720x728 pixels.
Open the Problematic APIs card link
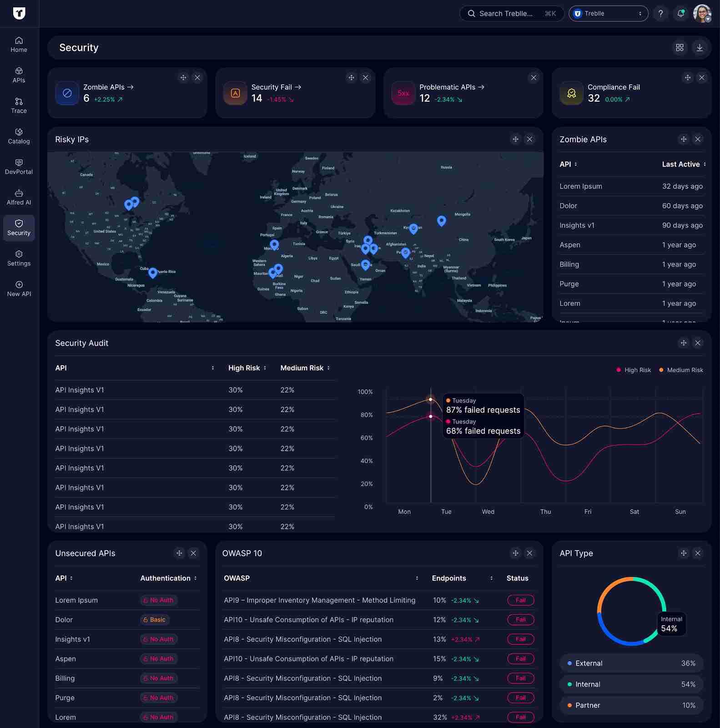click(x=451, y=87)
